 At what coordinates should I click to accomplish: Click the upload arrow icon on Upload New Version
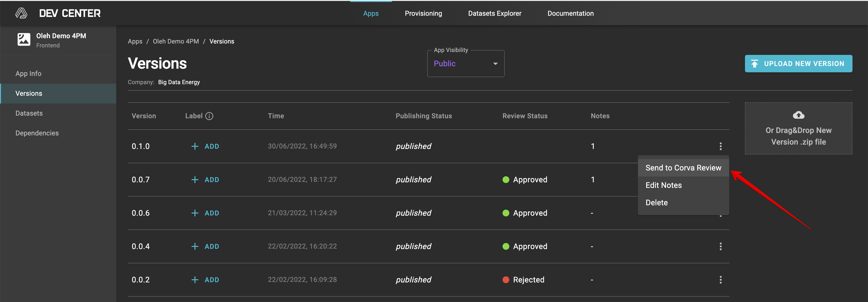pos(754,64)
